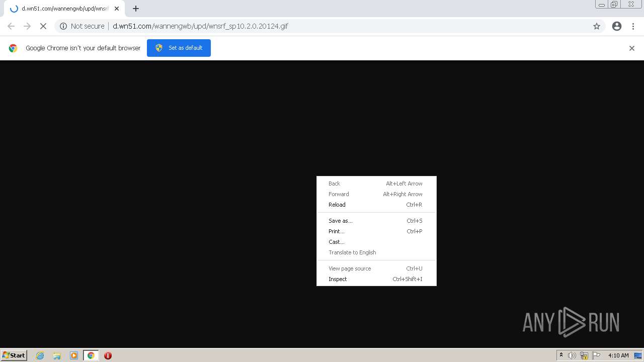Click the Forward navigation arrow in toolbar
The image size is (644, 362).
coord(27,26)
